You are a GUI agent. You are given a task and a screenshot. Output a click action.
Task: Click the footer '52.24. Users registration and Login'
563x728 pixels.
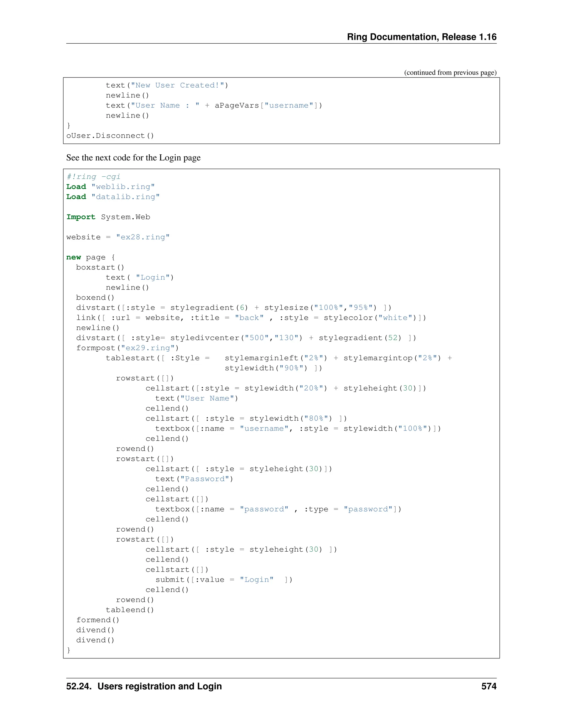point(144,686)
